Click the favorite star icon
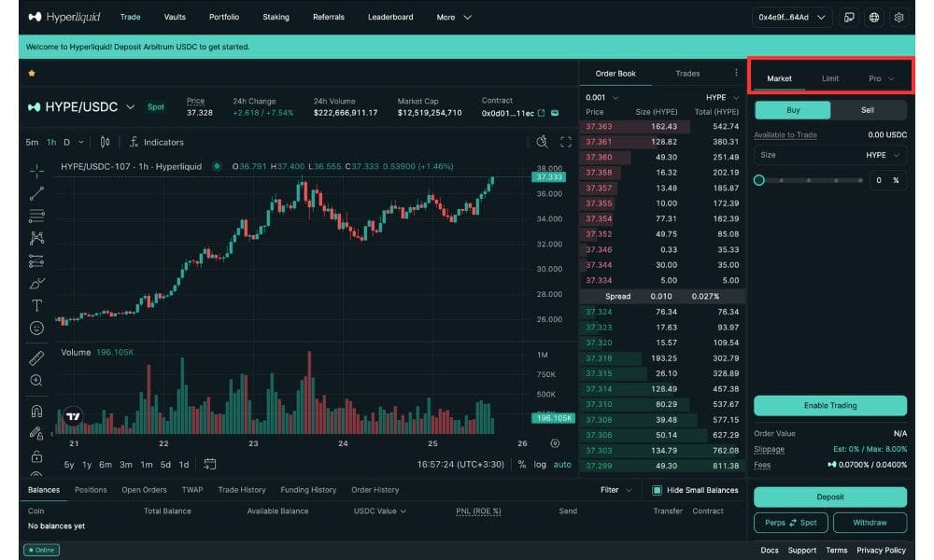 pyautogui.click(x=32, y=73)
